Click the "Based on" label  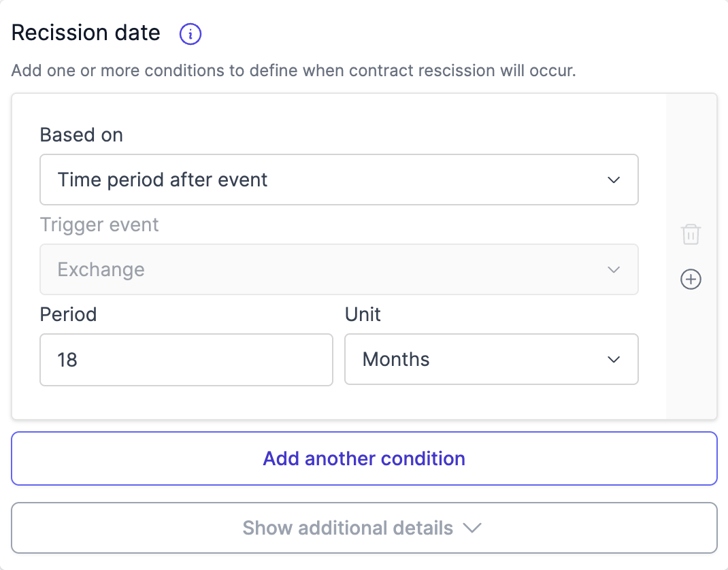pos(82,135)
